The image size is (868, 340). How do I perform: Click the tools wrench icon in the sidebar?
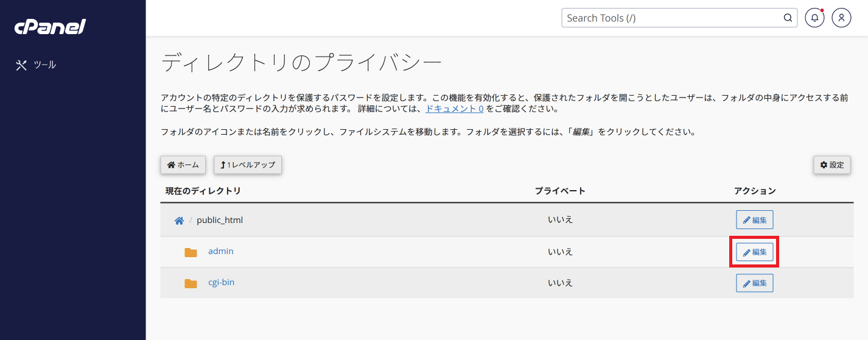21,65
